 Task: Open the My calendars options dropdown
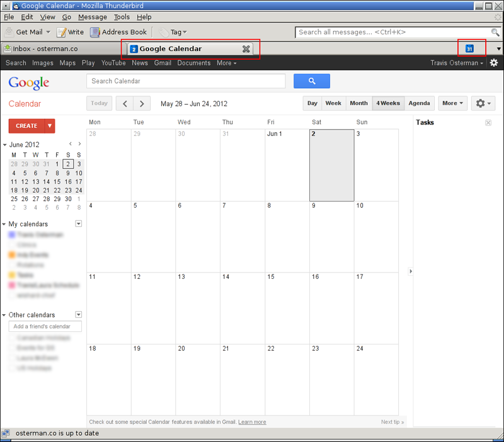[78, 224]
